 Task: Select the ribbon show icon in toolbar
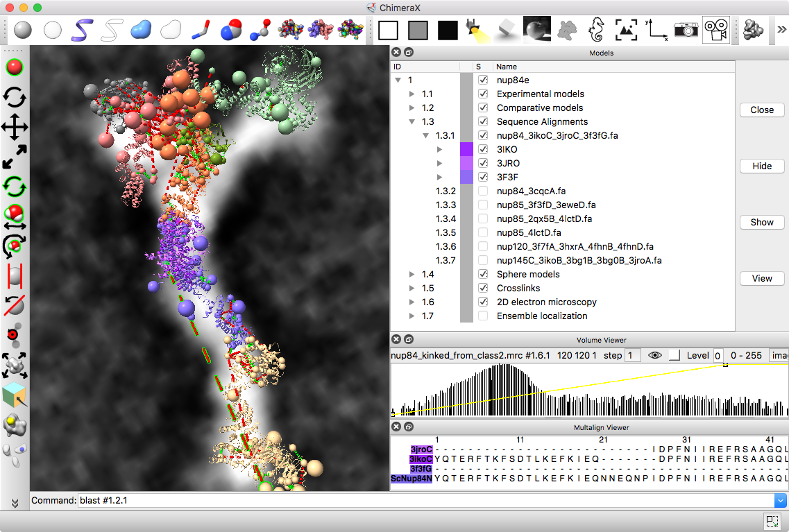[81, 30]
